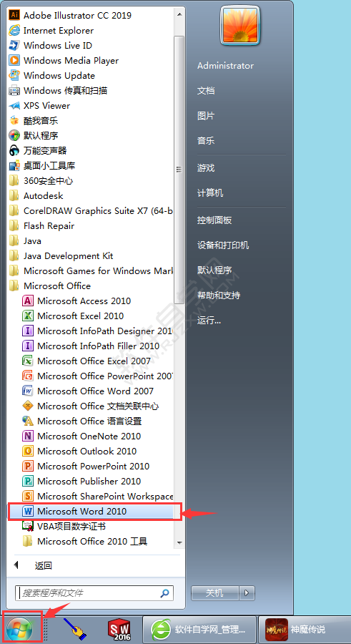
Task: Open 控制面板 control panel
Action: point(214,220)
